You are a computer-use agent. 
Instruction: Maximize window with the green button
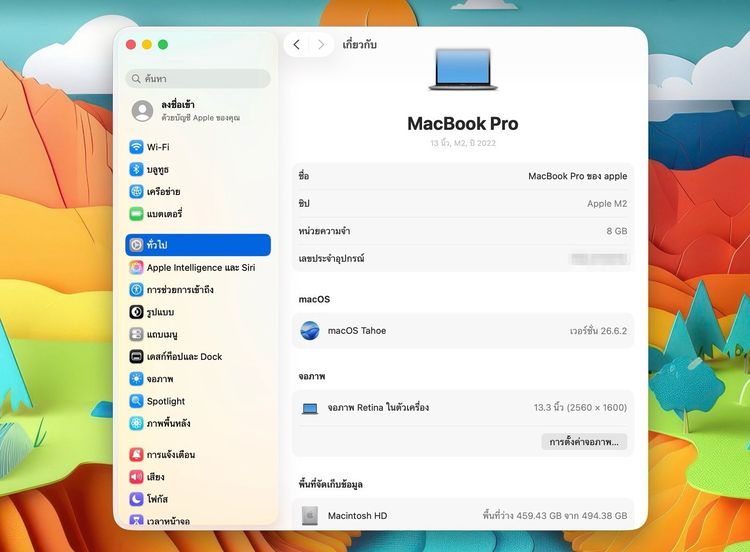(163, 44)
